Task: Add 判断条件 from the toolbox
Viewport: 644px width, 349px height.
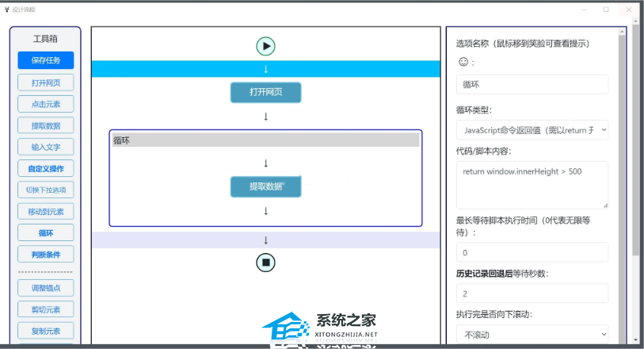Action: pyautogui.click(x=46, y=255)
